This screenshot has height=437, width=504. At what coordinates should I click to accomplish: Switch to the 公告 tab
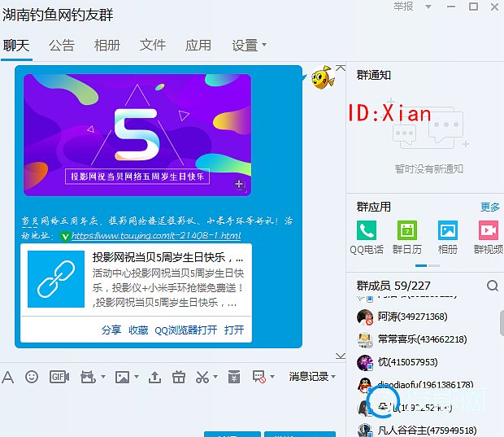(x=62, y=45)
